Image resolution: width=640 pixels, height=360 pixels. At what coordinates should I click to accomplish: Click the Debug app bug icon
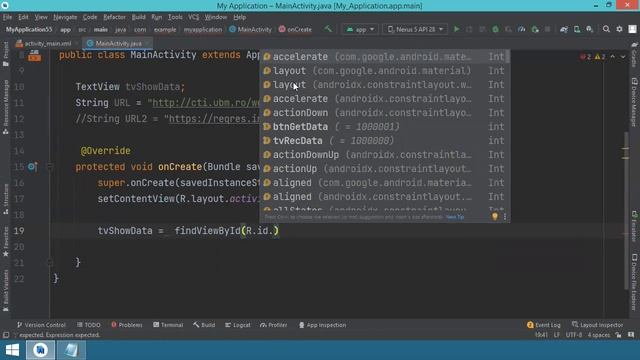pyautogui.click(x=495, y=29)
